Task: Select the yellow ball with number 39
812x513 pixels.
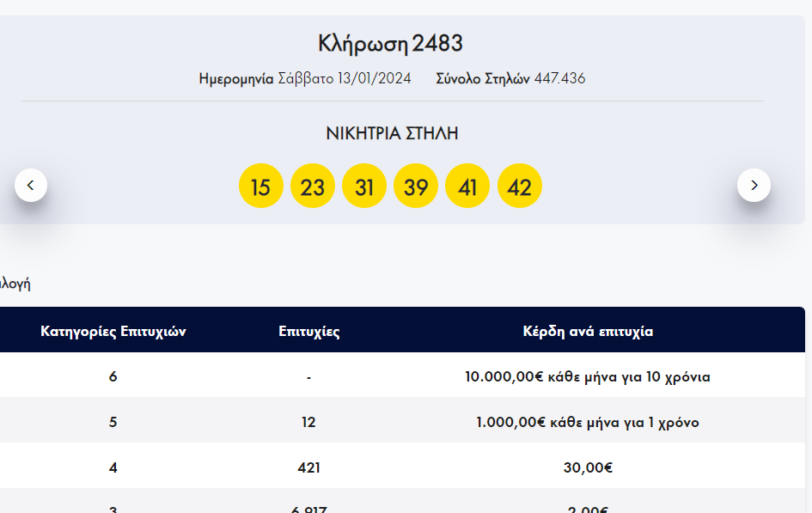Action: coord(416,186)
